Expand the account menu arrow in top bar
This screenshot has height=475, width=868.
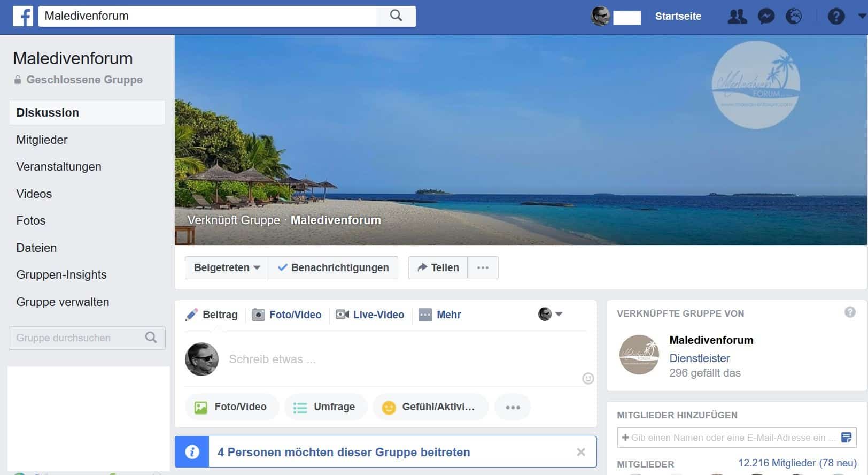pos(862,17)
